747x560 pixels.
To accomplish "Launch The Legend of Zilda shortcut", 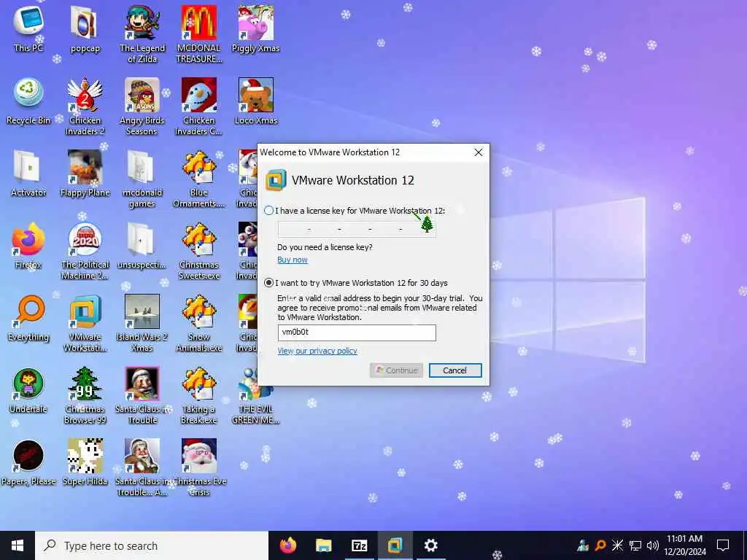I will pyautogui.click(x=142, y=34).
